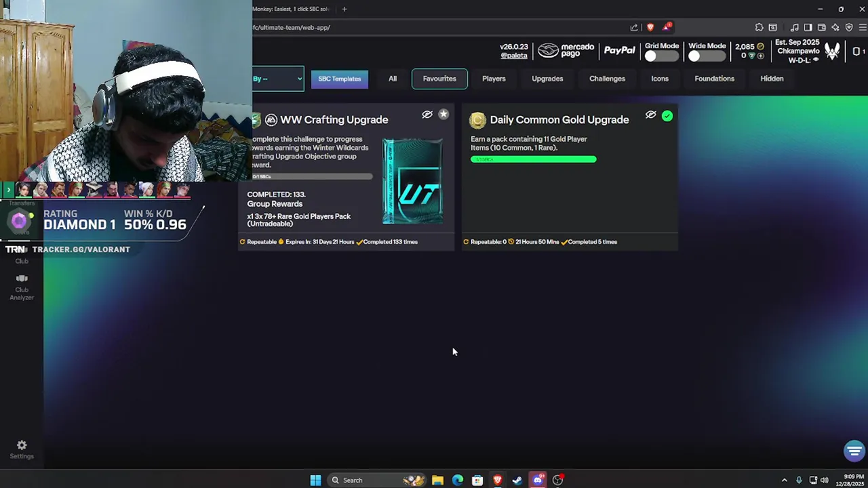Open File Explorer from the taskbar
Viewport: 868px width, 488px height.
click(437, 480)
